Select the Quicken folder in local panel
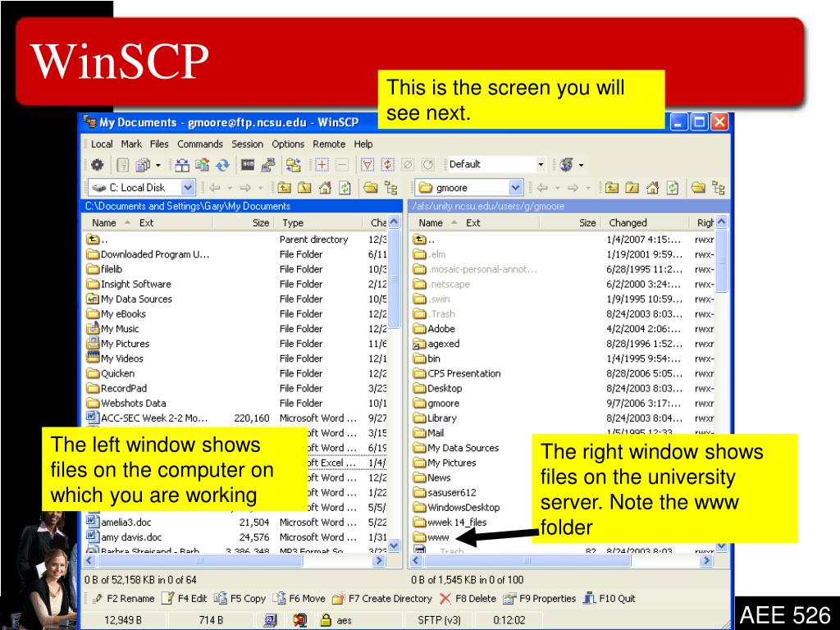Viewport: 840px width, 630px height. click(111, 373)
